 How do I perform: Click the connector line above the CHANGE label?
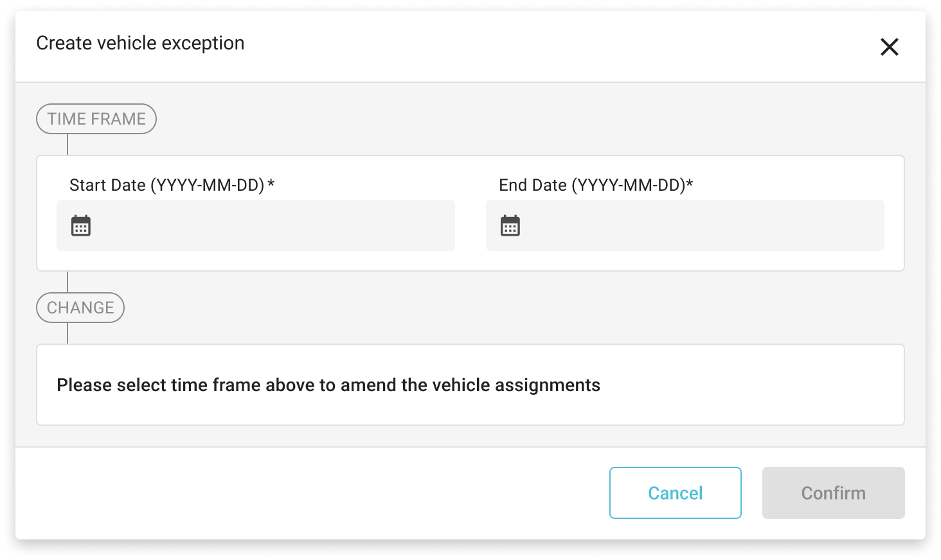point(67,282)
